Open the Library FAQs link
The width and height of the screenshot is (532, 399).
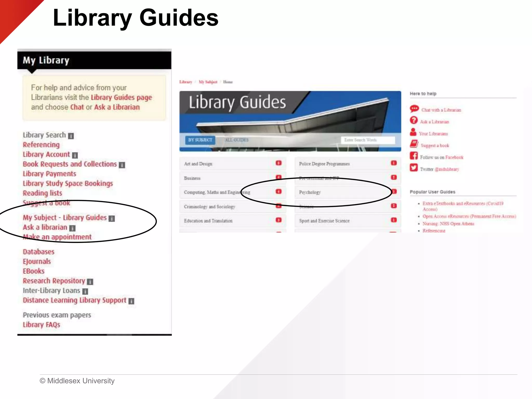click(41, 324)
